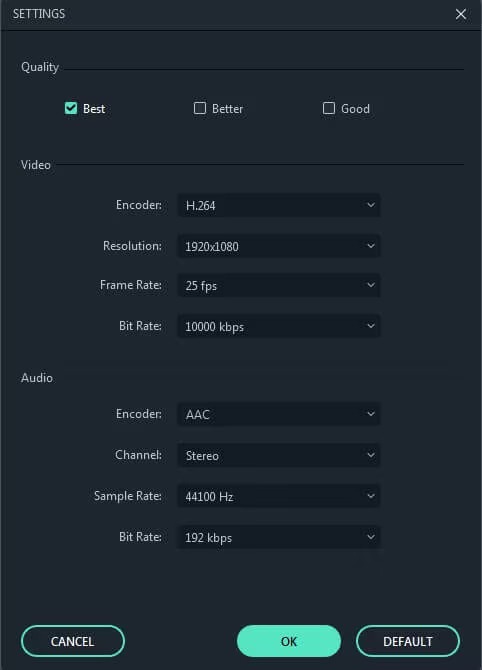This screenshot has width=482, height=670.
Task: Click the Good label text
Action: pos(356,109)
